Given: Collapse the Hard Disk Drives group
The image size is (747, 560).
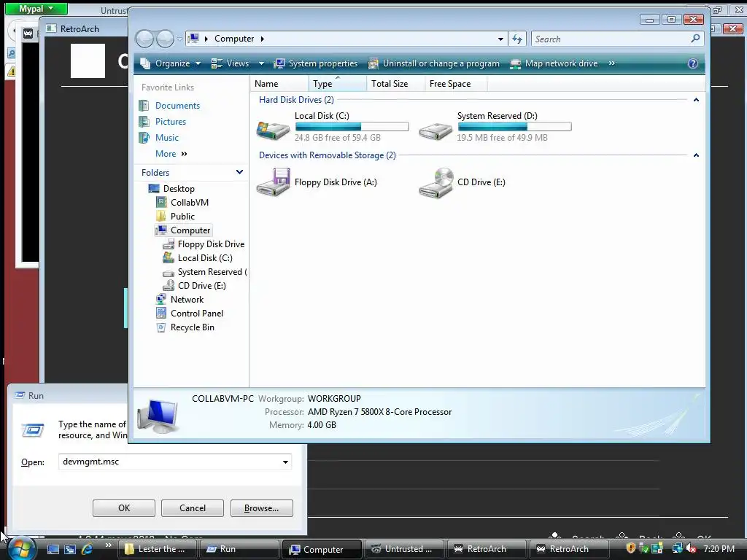Looking at the screenshot, I should tap(696, 100).
